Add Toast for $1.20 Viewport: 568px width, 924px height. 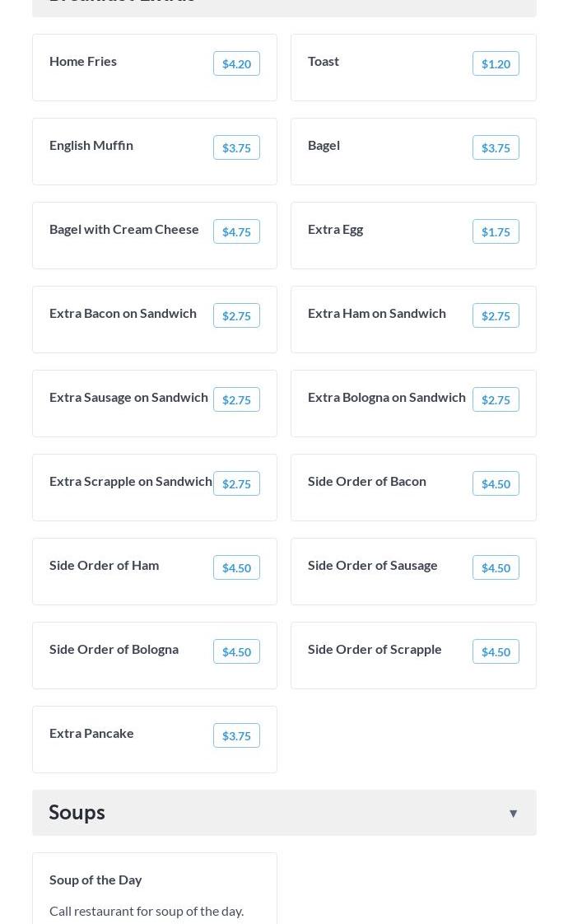496,64
